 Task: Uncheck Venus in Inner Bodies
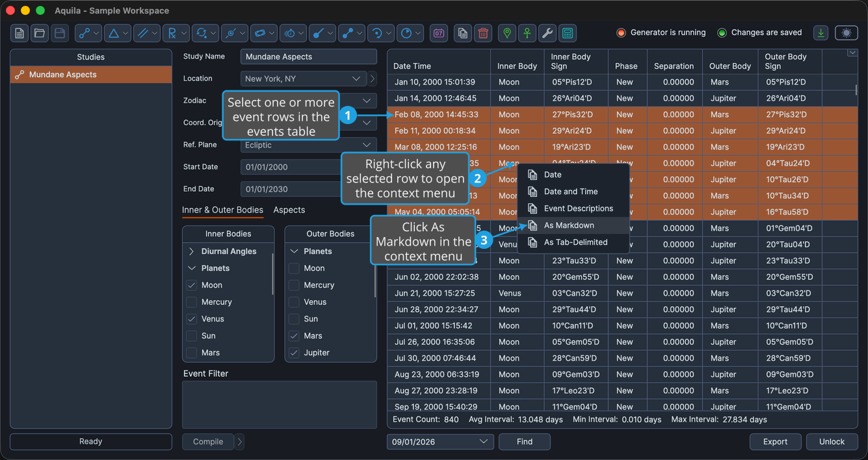[x=191, y=319]
